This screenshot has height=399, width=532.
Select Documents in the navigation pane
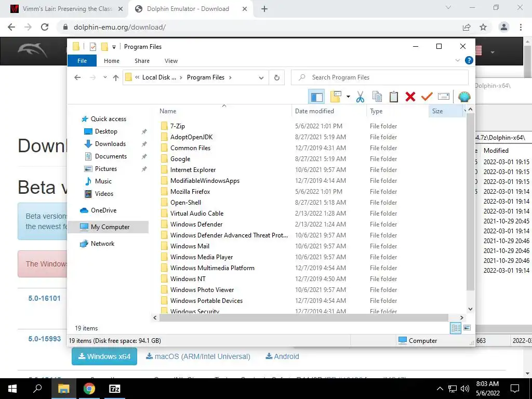point(111,156)
